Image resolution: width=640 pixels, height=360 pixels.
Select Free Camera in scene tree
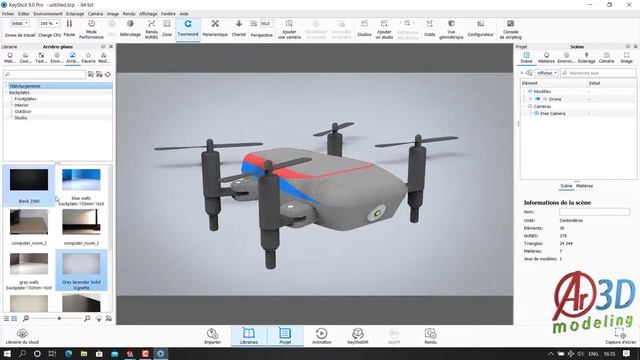553,113
